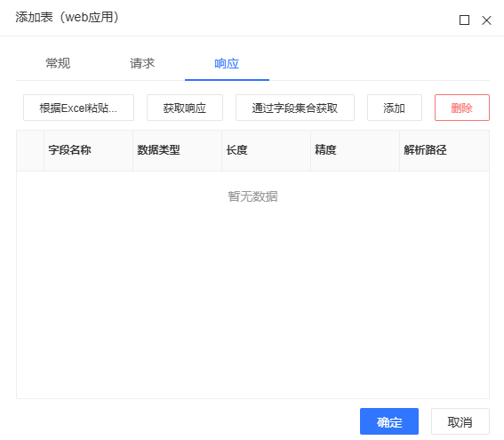Click the blank selection column header cell
504x440 pixels.
coord(30,150)
